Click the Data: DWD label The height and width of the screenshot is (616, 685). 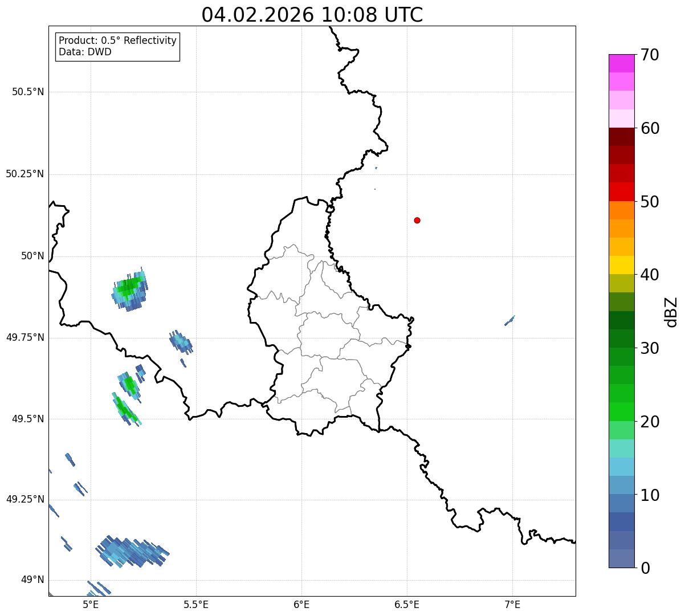(85, 52)
